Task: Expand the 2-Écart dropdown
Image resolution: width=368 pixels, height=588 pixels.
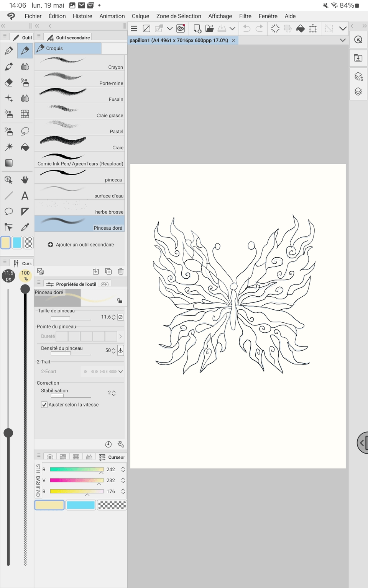Action: click(121, 371)
